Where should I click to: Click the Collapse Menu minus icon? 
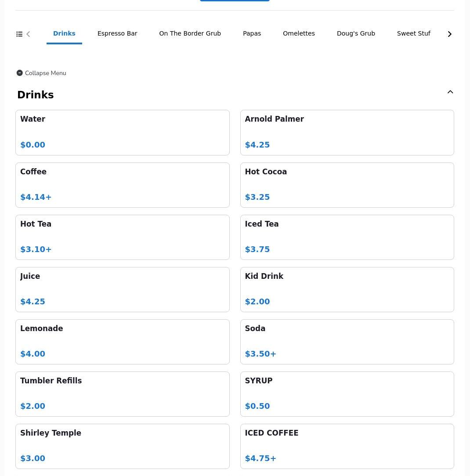point(20,73)
